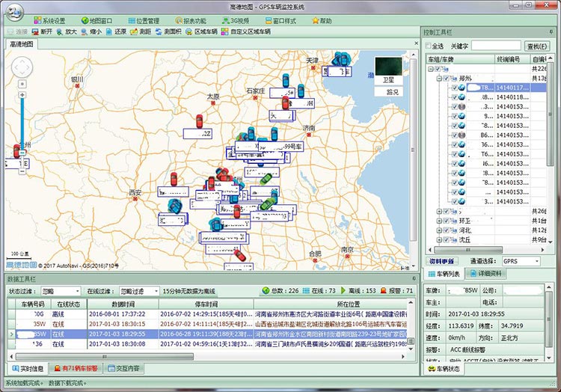Click the red car marker labeled ...2Z
The image size is (561, 392).
[x=199, y=122]
